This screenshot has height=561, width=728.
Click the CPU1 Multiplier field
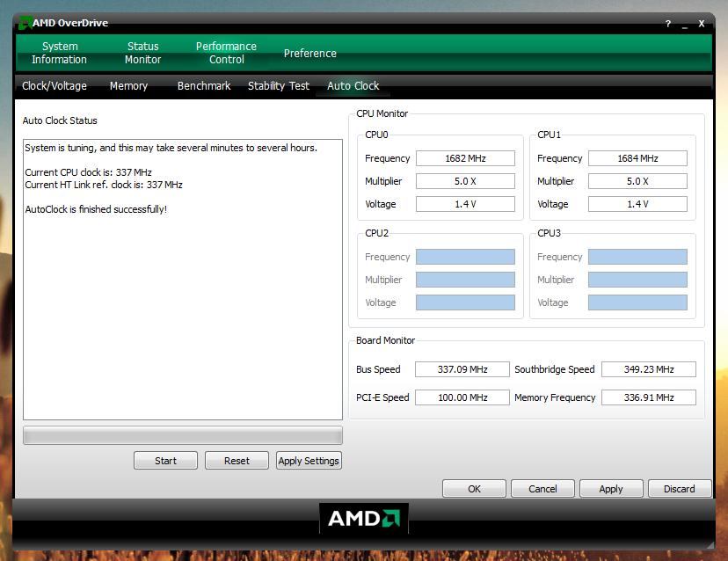click(x=637, y=181)
